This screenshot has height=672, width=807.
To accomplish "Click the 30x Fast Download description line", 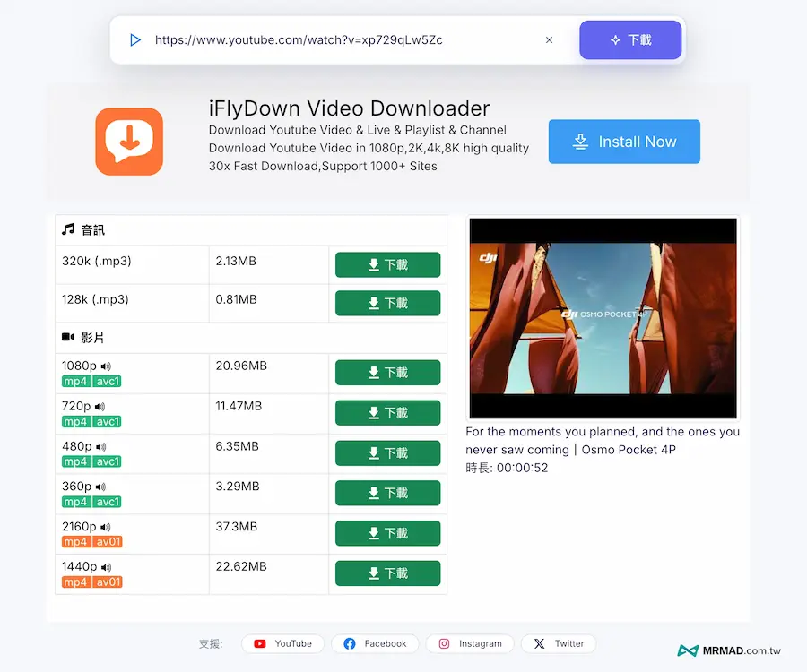I will pos(323,166).
